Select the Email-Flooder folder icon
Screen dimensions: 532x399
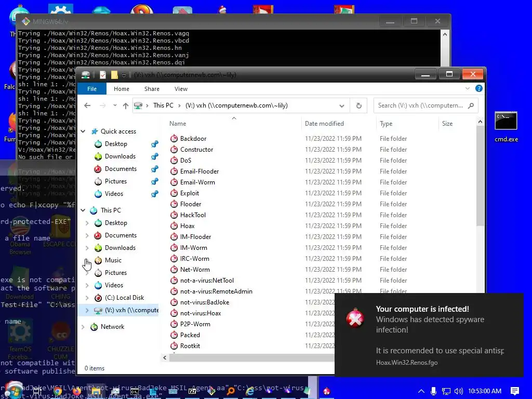(174, 171)
